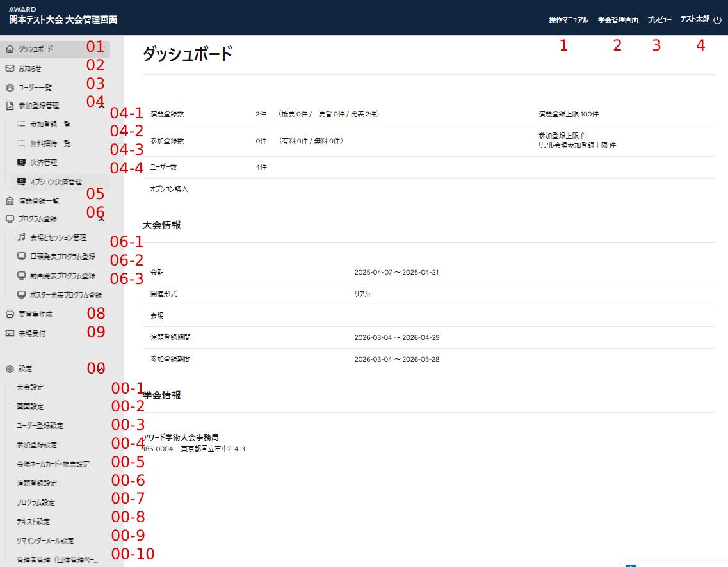Open 操作マニュアル in the top bar
The image size is (728, 567).
click(x=568, y=20)
